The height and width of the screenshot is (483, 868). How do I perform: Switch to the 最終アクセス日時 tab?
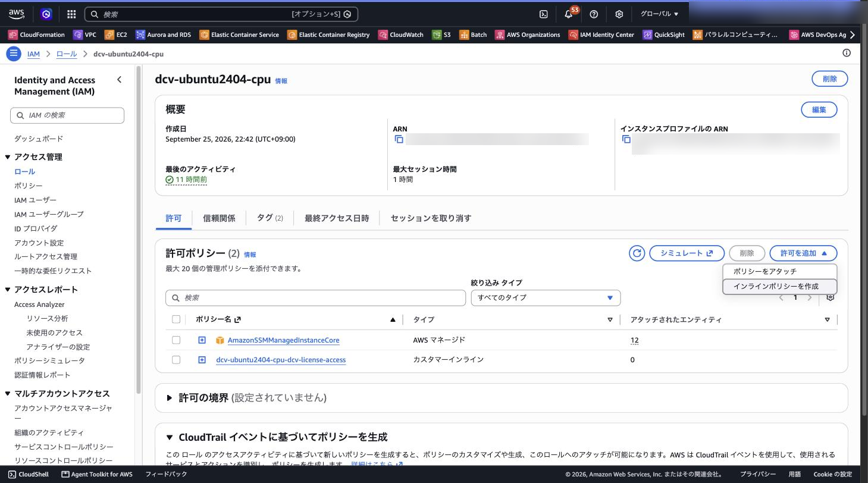pos(337,218)
